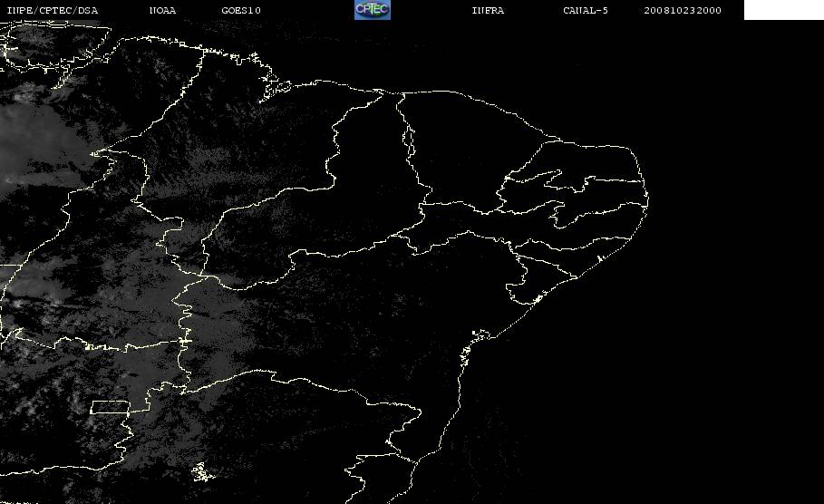Click the 200810232000 timestamp
This screenshot has height=504, width=824.
tap(683, 11)
